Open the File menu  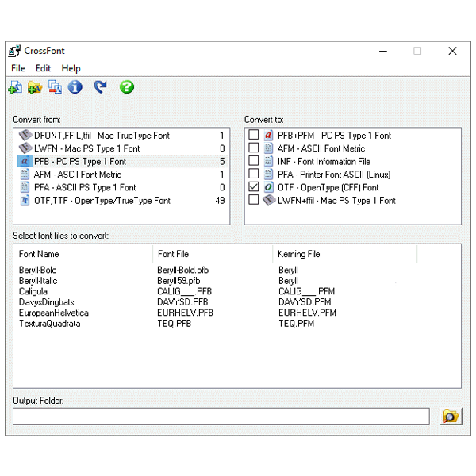[18, 68]
